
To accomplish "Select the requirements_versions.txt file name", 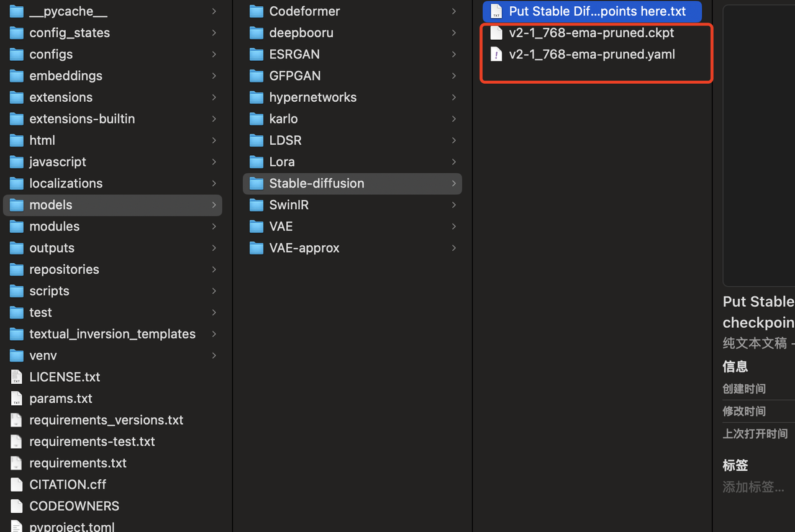I will coord(106,420).
